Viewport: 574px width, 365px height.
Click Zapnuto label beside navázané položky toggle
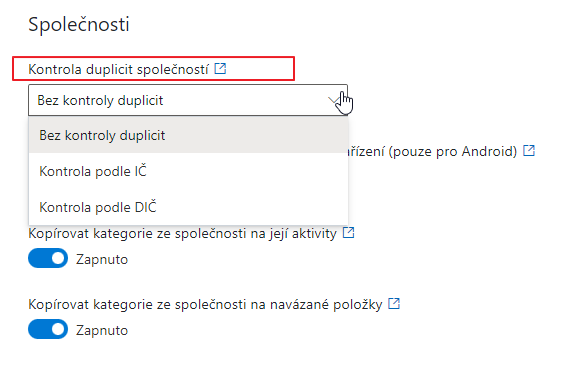[102, 330]
